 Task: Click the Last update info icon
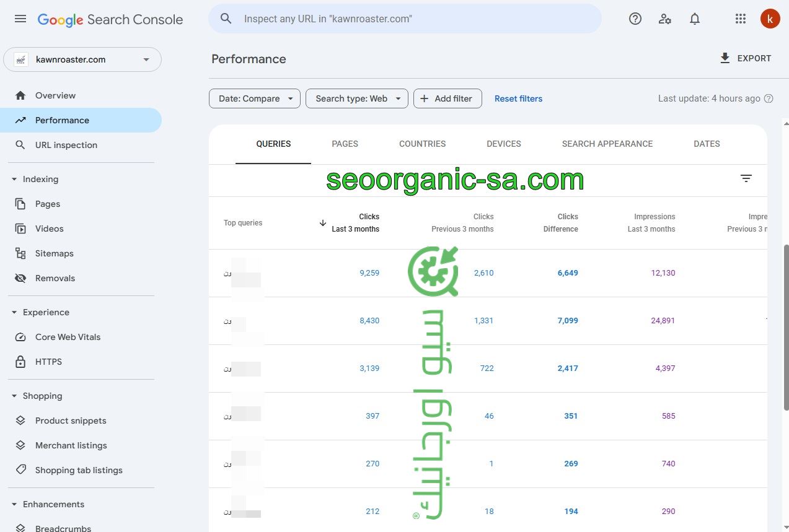(x=769, y=98)
